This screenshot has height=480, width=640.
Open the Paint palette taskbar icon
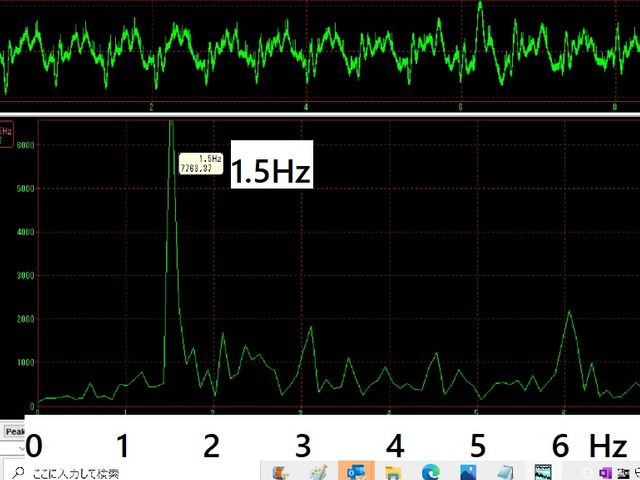coord(318,472)
